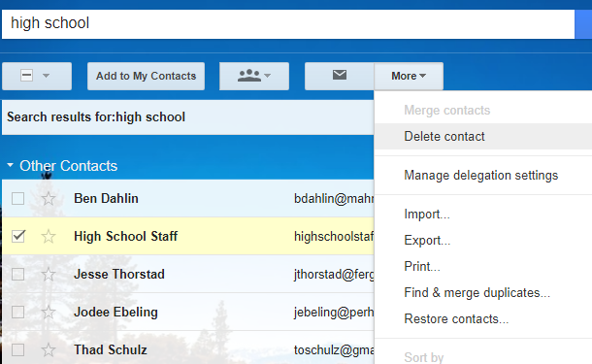The width and height of the screenshot is (592, 364).
Task: Check the Ben Dahlin checkbox
Action: click(18, 199)
